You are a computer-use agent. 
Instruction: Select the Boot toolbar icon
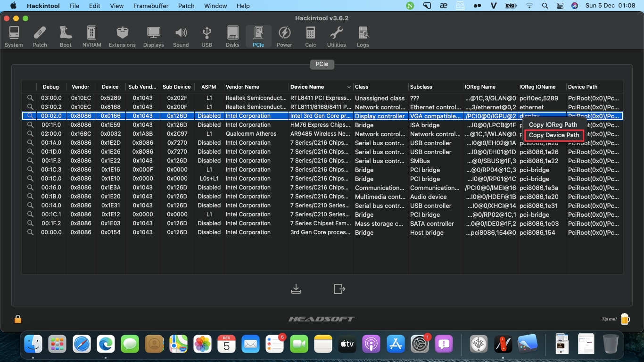[x=66, y=37]
